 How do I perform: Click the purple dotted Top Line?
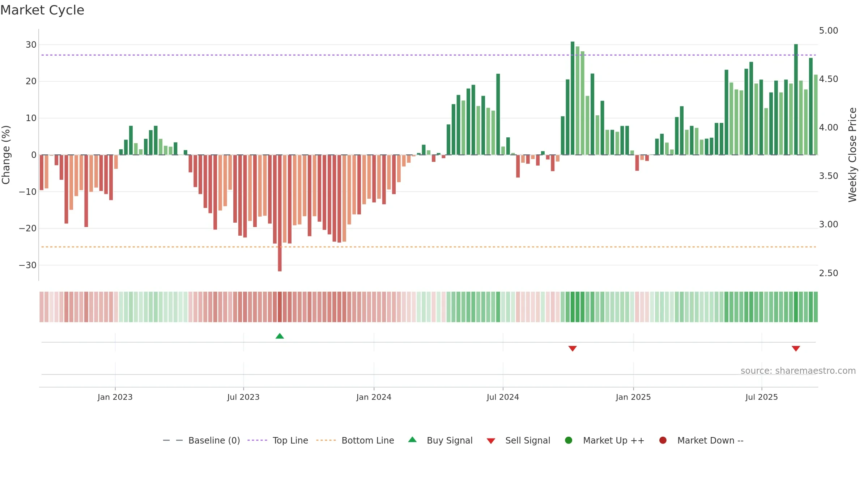click(429, 55)
